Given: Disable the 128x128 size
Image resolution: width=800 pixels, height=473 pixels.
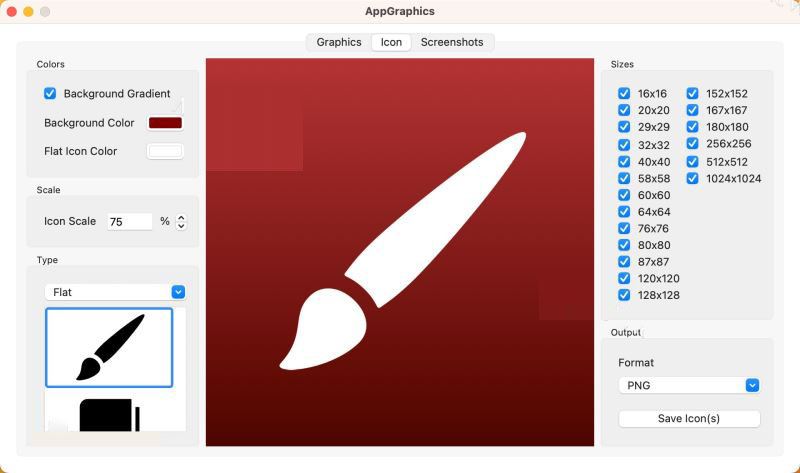Looking at the screenshot, I should (624, 295).
